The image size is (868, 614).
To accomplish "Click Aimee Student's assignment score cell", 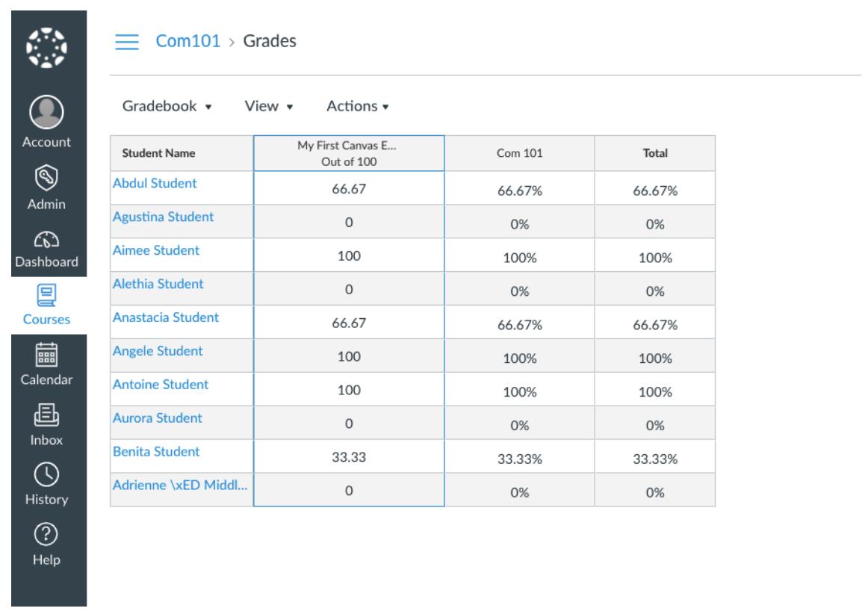I will click(349, 255).
